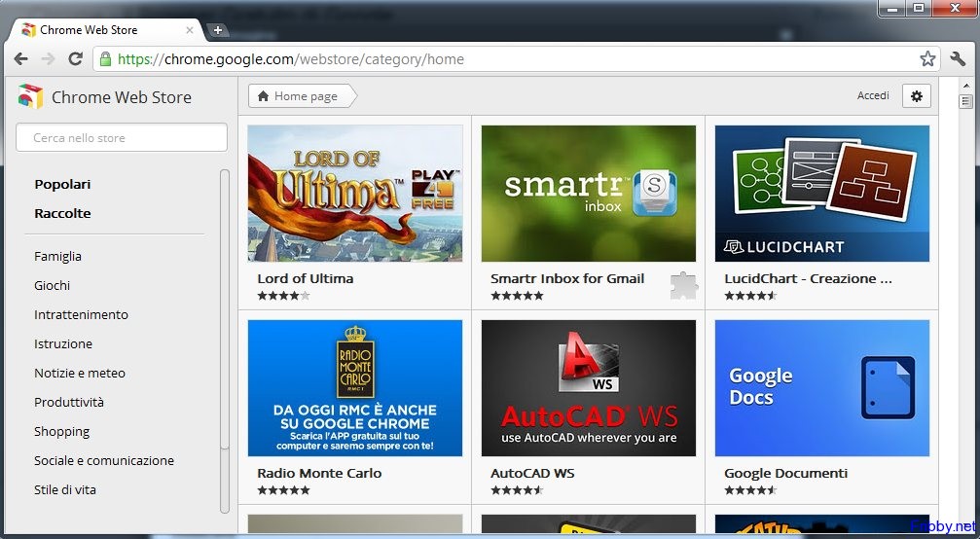Click the star rating under Smartr Inbox
The height and width of the screenshot is (539, 980).
click(x=517, y=296)
